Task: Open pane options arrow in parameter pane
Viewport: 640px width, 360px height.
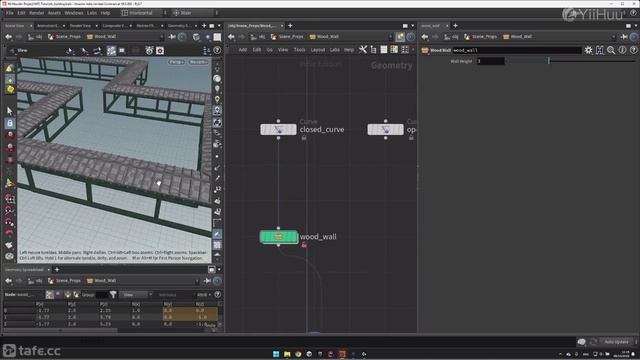Action: coord(636,26)
